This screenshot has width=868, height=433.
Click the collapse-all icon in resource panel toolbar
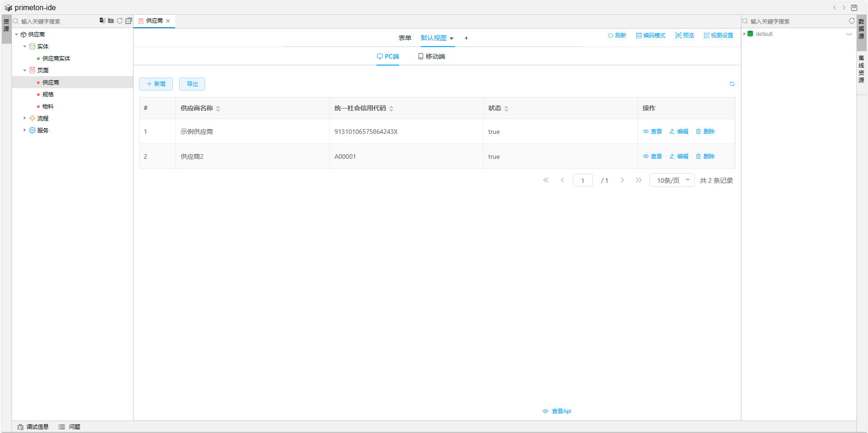[128, 21]
